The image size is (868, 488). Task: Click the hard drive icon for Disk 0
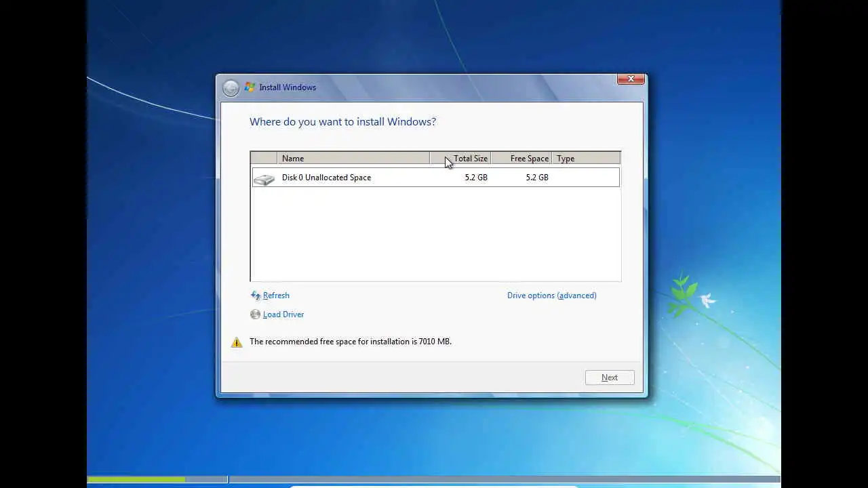pos(264,178)
